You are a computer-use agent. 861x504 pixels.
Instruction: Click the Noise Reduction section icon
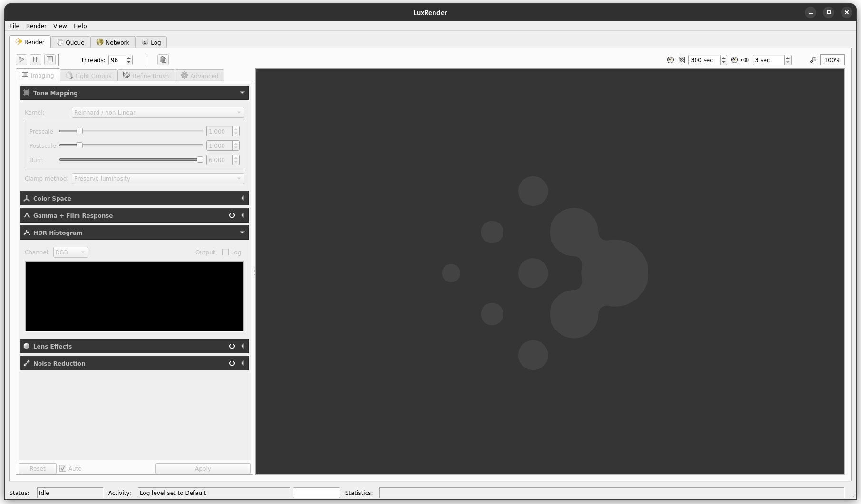[27, 363]
